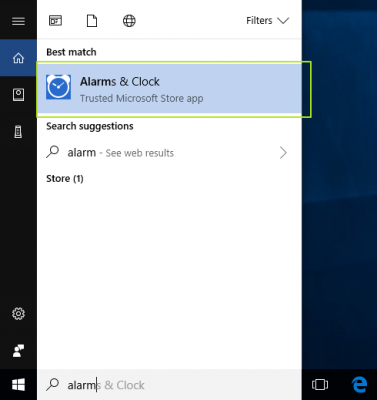Expand the alarm web results chevron
Screen dimensions: 377x400
283,153
